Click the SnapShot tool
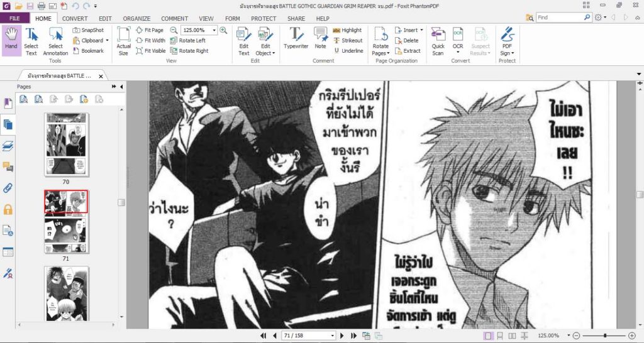Screen dimensions: 644x343 click(88, 30)
